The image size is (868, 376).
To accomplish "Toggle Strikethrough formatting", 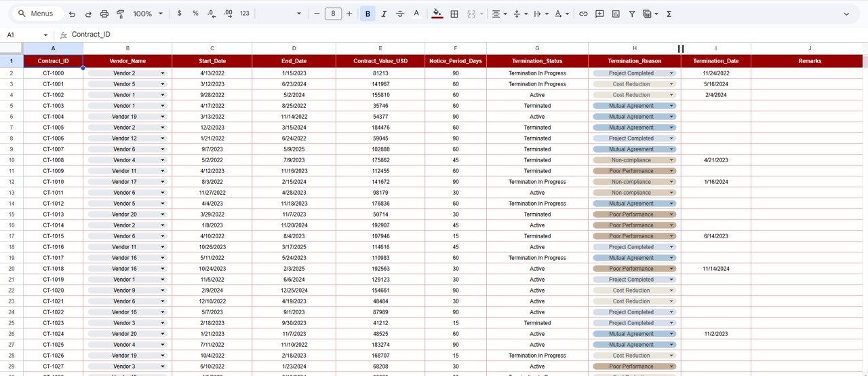I will pyautogui.click(x=400, y=14).
